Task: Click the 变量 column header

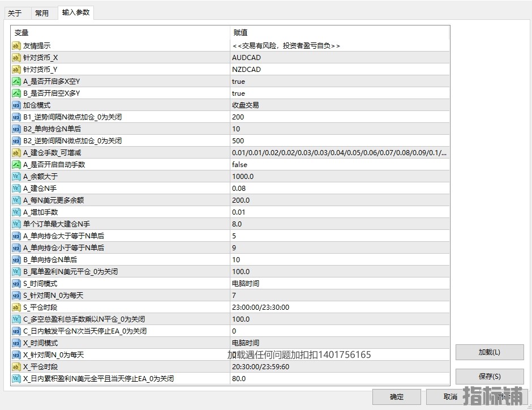Action: click(x=121, y=33)
